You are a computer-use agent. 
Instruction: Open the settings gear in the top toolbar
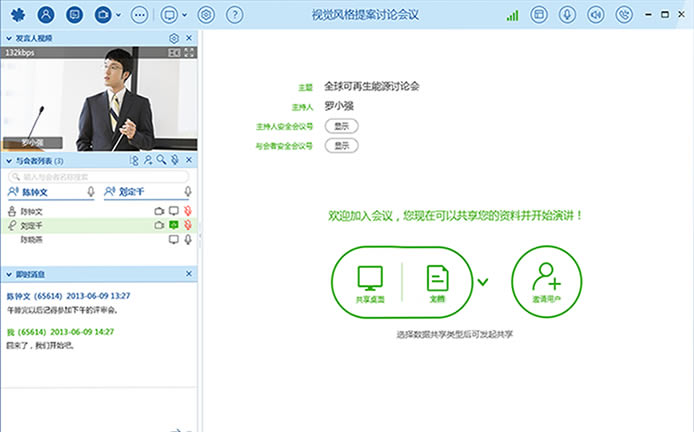pyautogui.click(x=205, y=15)
